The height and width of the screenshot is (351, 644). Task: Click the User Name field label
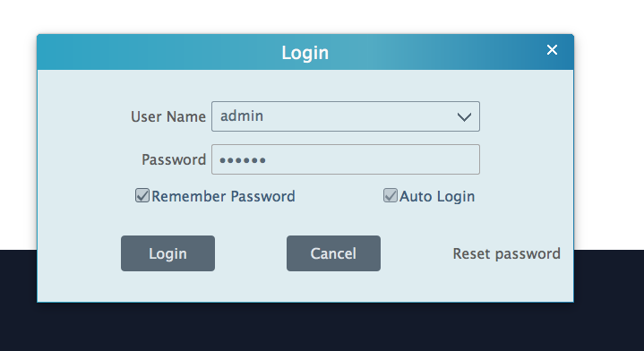[168, 116]
